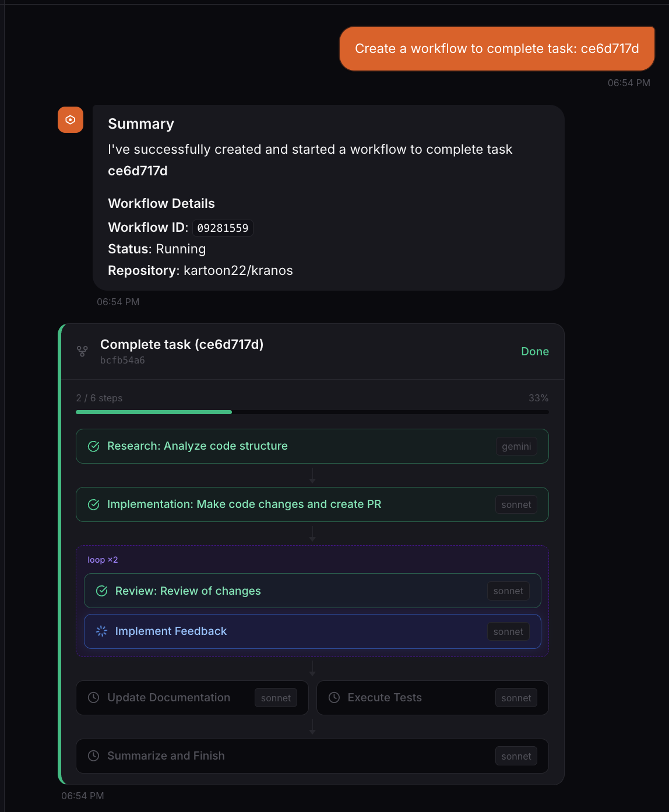
Task: Click the orange user message bubble
Action: tap(497, 48)
